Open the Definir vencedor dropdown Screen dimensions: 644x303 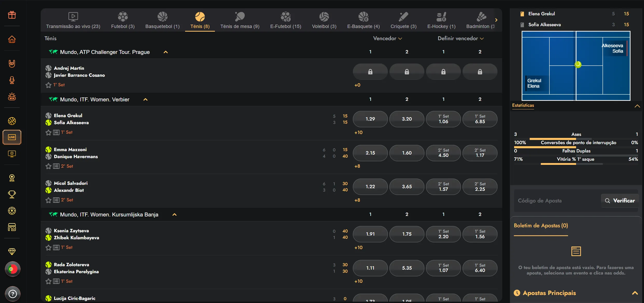coord(461,38)
